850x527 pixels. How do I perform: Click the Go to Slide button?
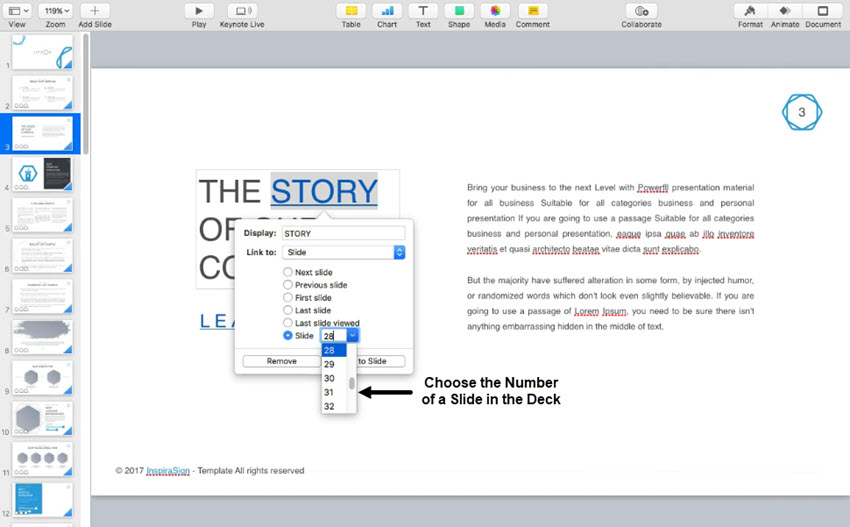click(381, 361)
